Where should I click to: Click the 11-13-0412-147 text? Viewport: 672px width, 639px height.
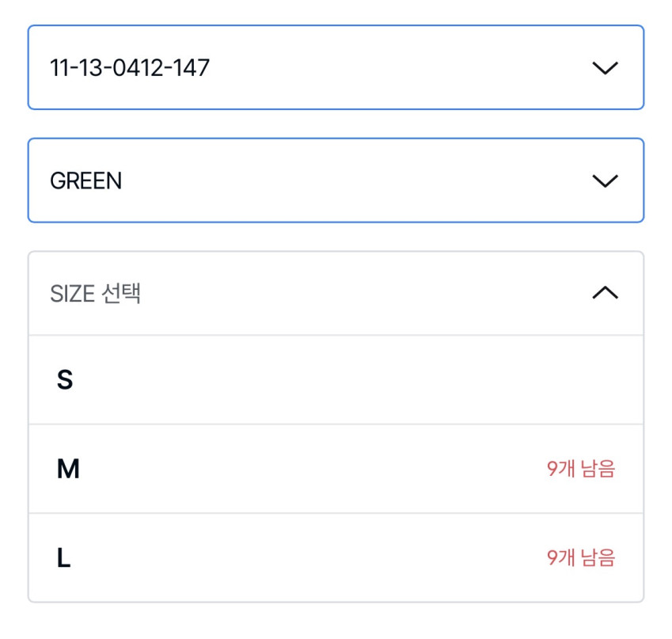point(130,68)
